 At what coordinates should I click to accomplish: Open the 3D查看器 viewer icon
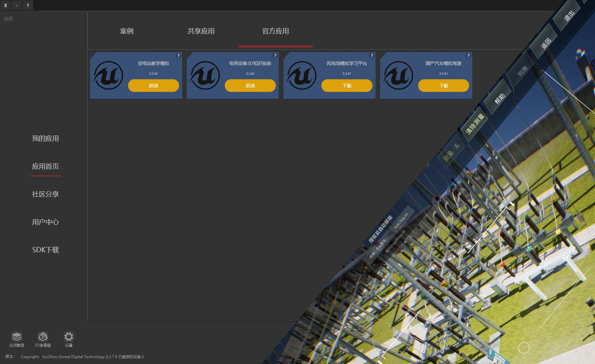tap(43, 337)
